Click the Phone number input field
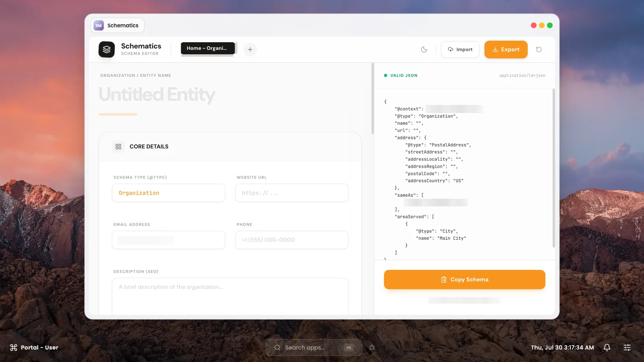644x362 pixels. 292,240
